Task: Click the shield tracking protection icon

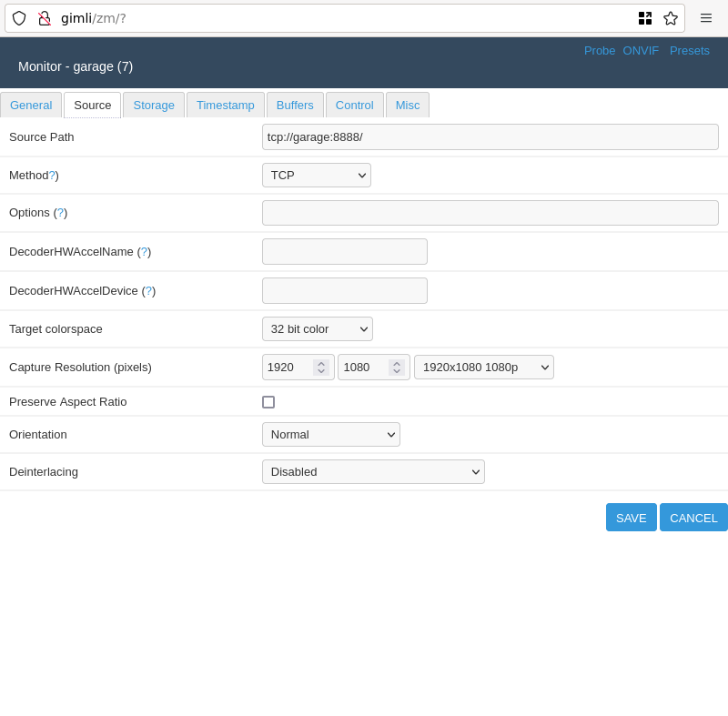Action: point(19,18)
